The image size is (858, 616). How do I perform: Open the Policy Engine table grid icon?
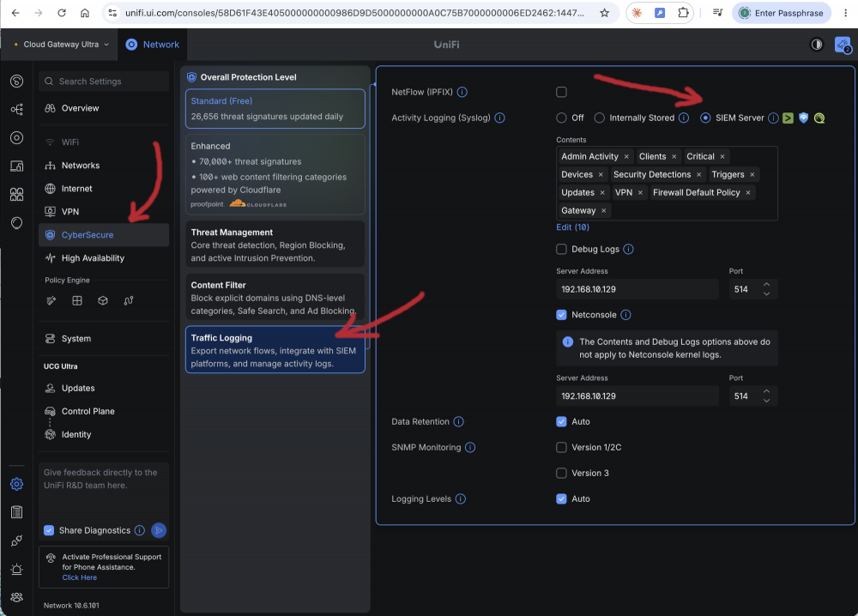[77, 300]
